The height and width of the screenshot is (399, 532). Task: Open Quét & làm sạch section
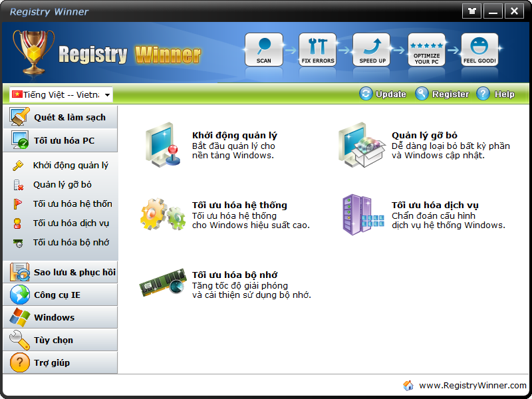(x=60, y=117)
